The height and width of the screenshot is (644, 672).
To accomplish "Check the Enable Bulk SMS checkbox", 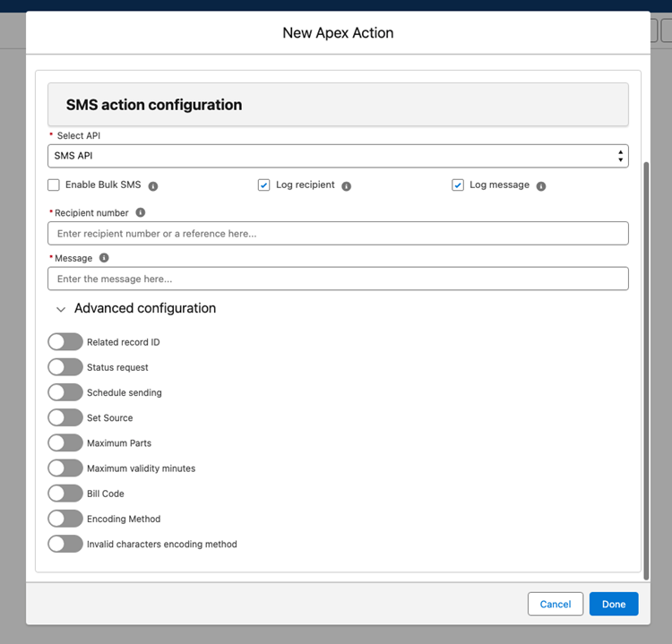I will (x=54, y=185).
